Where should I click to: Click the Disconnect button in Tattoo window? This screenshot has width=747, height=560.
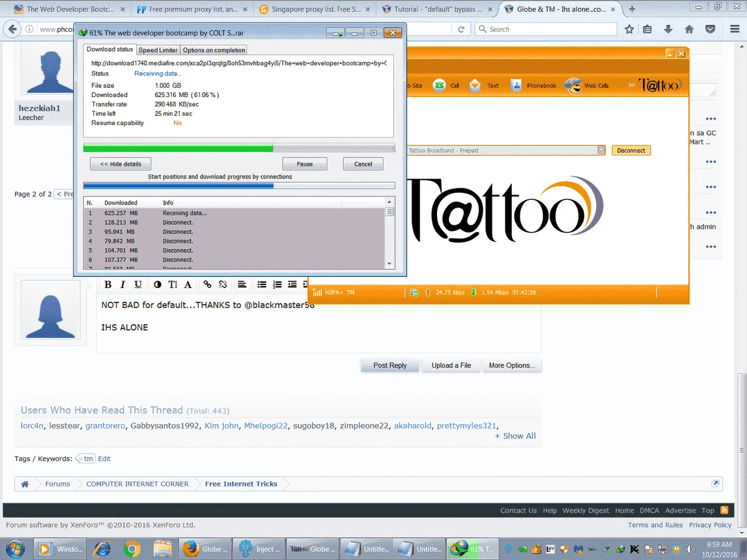[631, 151]
